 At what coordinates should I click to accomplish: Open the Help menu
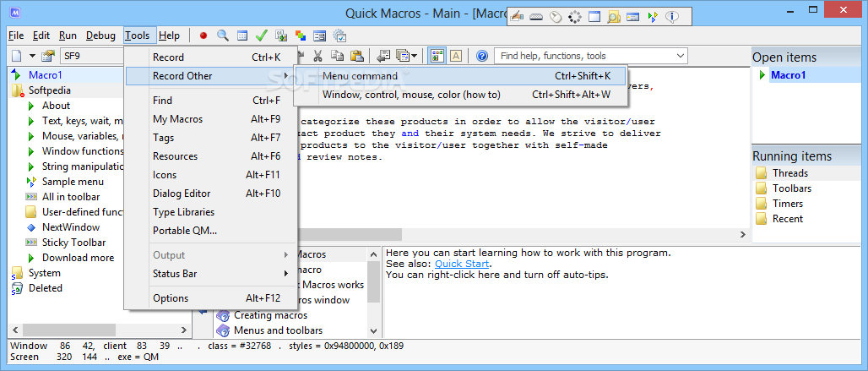pos(169,35)
